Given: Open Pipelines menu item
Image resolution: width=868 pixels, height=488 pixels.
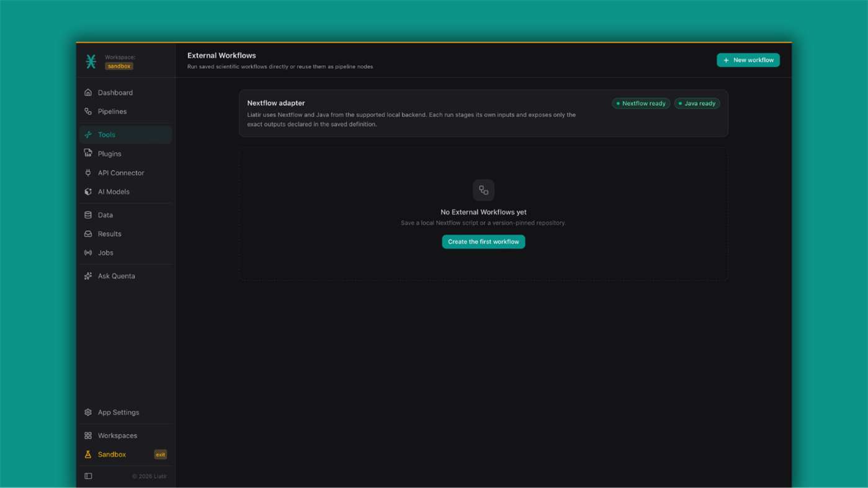Looking at the screenshot, I should point(125,112).
